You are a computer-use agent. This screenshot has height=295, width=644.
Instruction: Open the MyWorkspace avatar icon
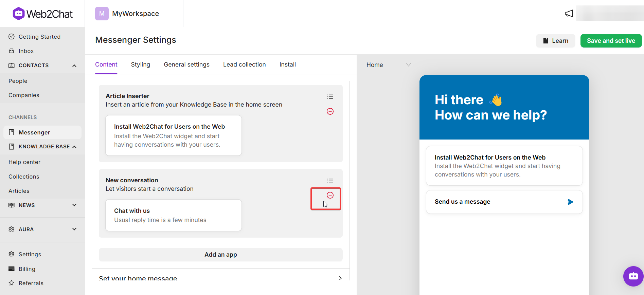click(x=102, y=14)
